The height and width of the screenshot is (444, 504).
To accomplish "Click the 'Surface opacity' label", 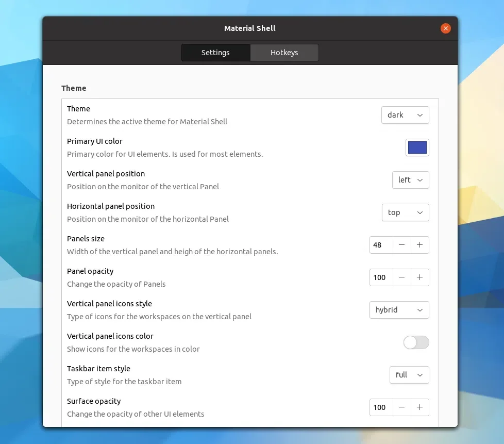I will 94,401.
